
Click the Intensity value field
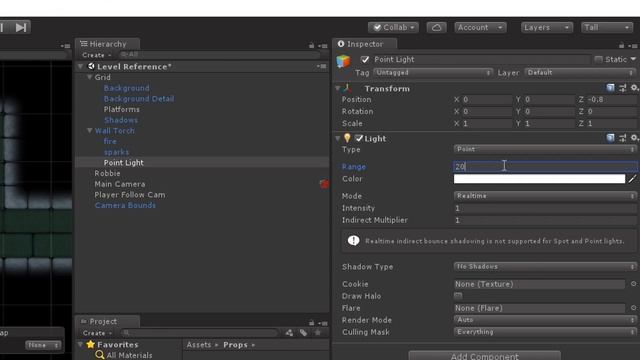pos(545,208)
